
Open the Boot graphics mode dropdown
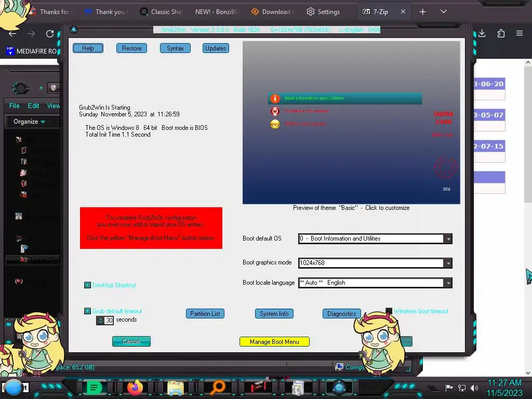[448, 263]
